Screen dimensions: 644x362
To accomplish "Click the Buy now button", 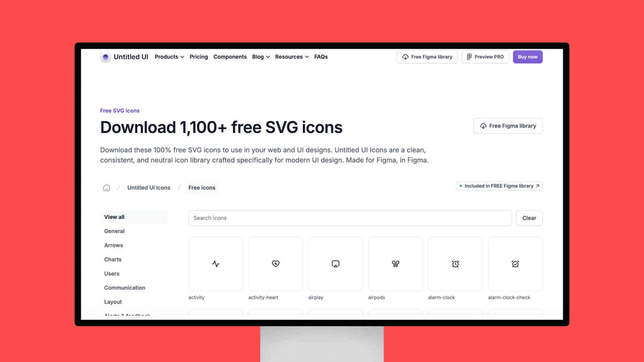I will click(528, 57).
